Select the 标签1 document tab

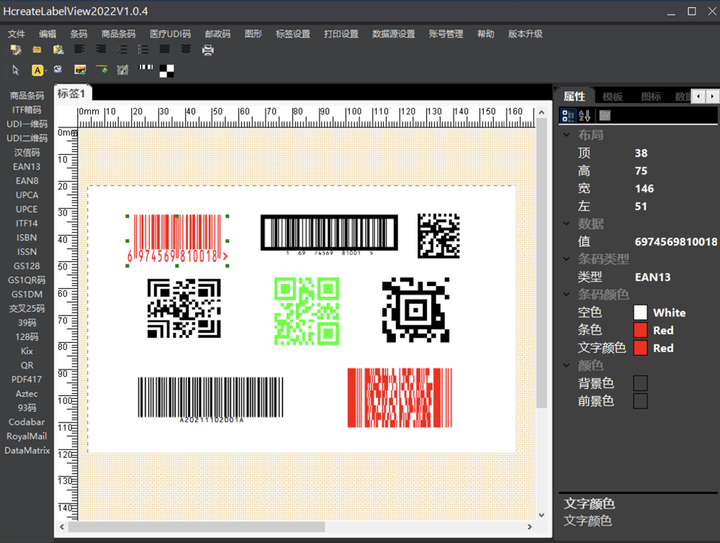(x=72, y=93)
